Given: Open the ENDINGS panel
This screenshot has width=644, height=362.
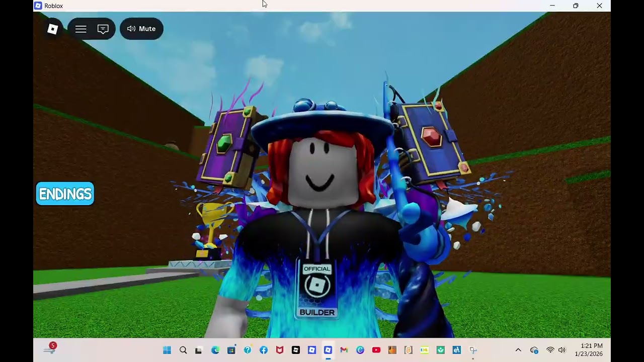Looking at the screenshot, I should tap(65, 194).
